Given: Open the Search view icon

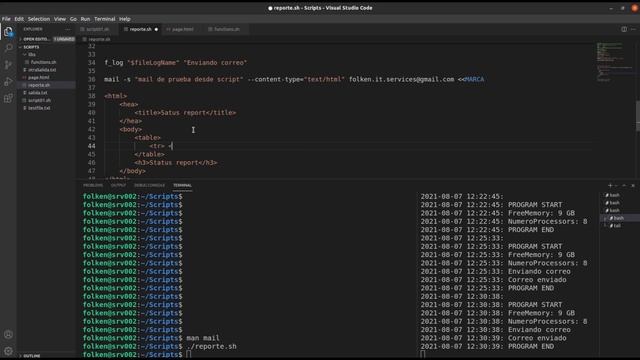Looking at the screenshot, I should pyautogui.click(x=8, y=48).
